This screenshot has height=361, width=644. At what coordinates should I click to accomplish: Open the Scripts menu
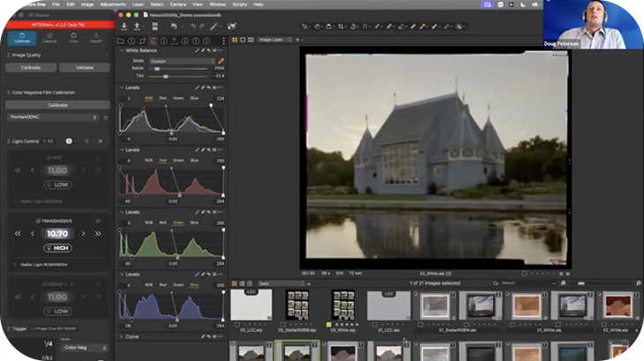(x=239, y=4)
